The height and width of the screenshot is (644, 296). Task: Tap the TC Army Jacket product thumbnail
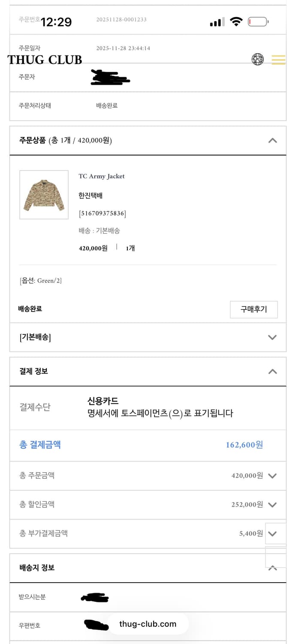click(44, 195)
